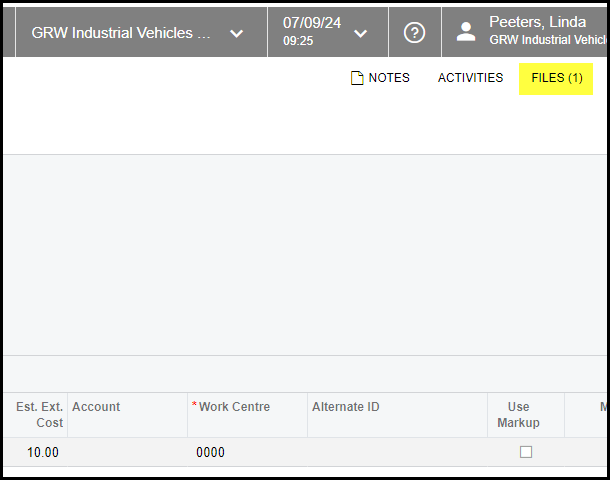Click the document icon beside NOTES
This screenshot has height=480, width=610.
(356, 78)
